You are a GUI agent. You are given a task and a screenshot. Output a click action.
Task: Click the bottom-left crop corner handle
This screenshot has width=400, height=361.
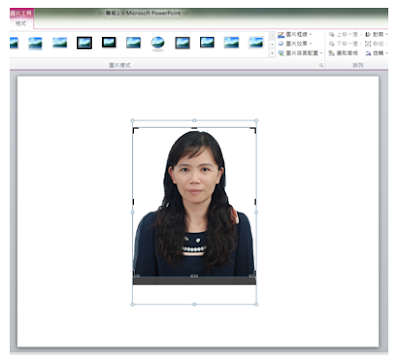pos(136,275)
